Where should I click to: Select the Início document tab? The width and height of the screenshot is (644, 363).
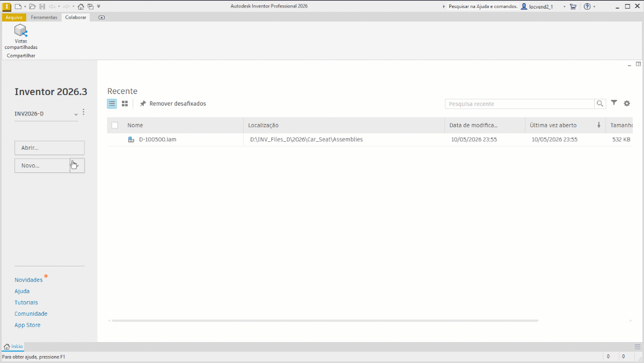click(13, 346)
